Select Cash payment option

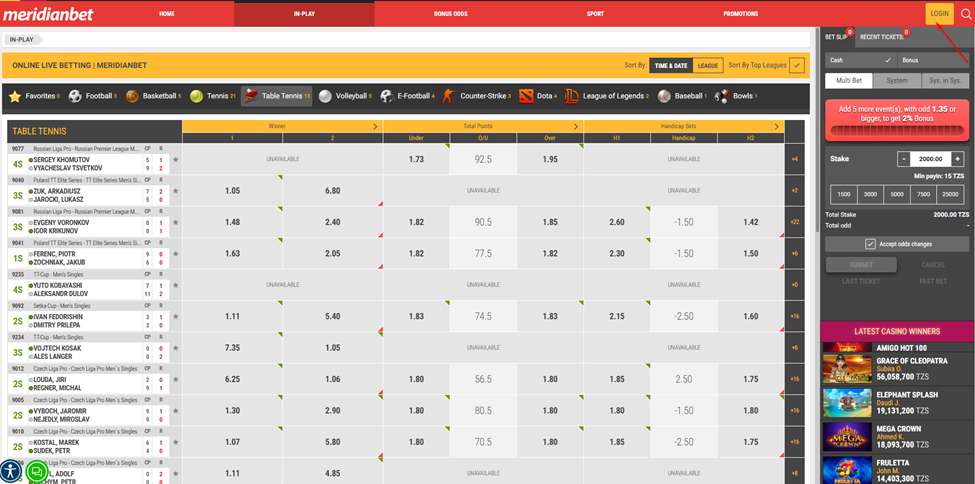861,60
